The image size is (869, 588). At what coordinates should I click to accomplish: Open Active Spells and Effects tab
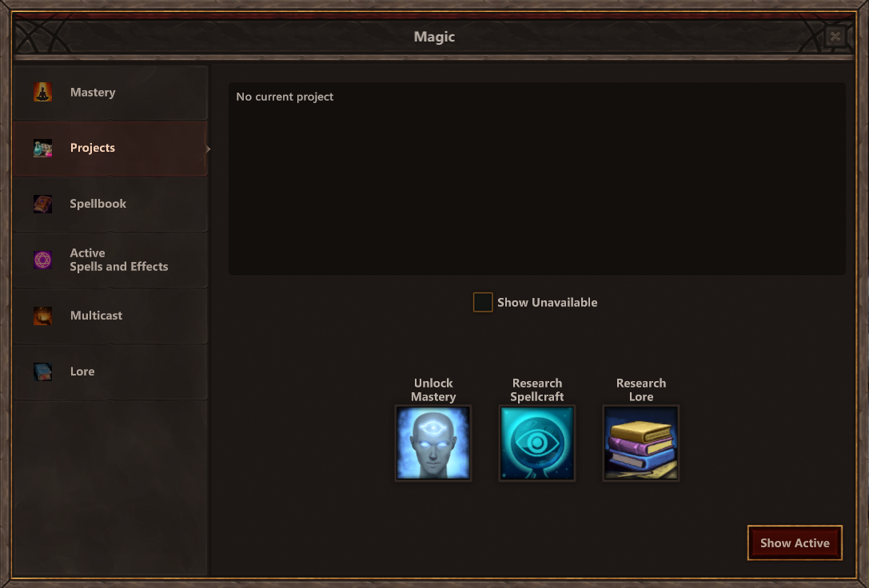click(110, 260)
